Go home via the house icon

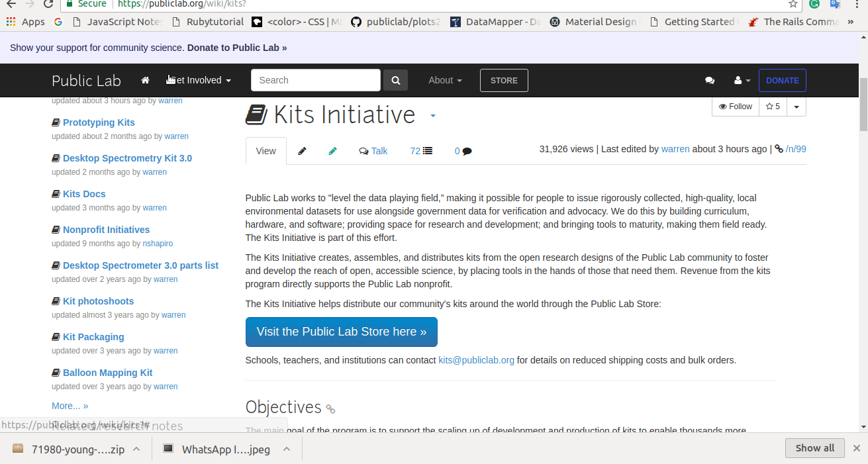(x=145, y=79)
